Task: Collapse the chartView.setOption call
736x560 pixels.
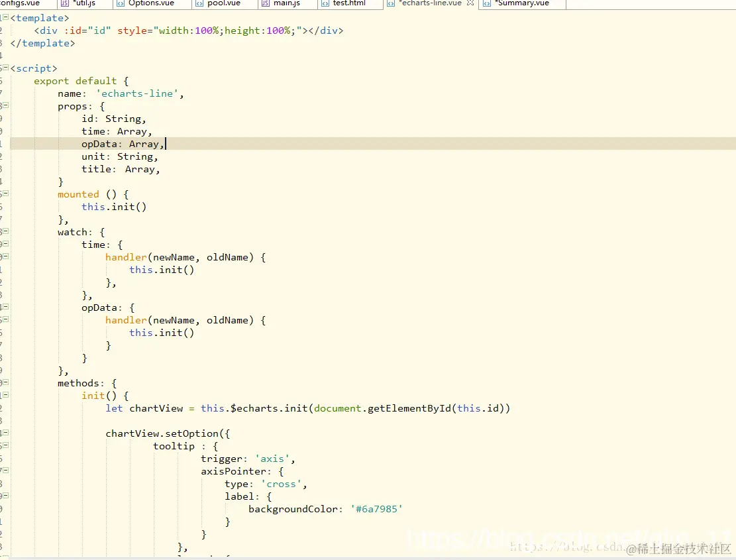Action: click(6, 432)
